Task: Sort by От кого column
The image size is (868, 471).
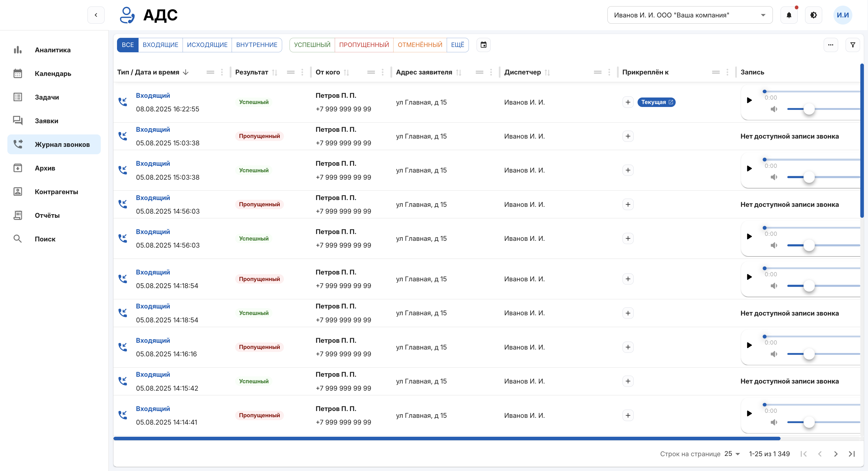Action: (346, 72)
